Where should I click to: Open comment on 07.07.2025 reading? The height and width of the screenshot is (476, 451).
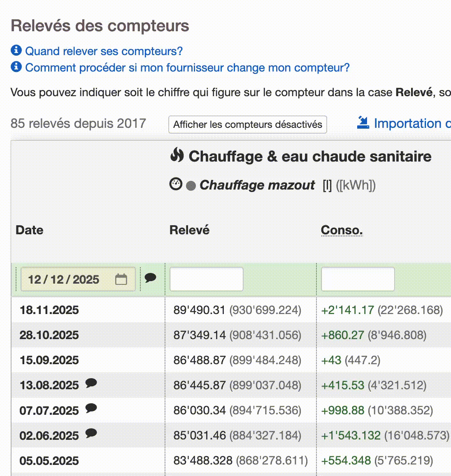(91, 409)
